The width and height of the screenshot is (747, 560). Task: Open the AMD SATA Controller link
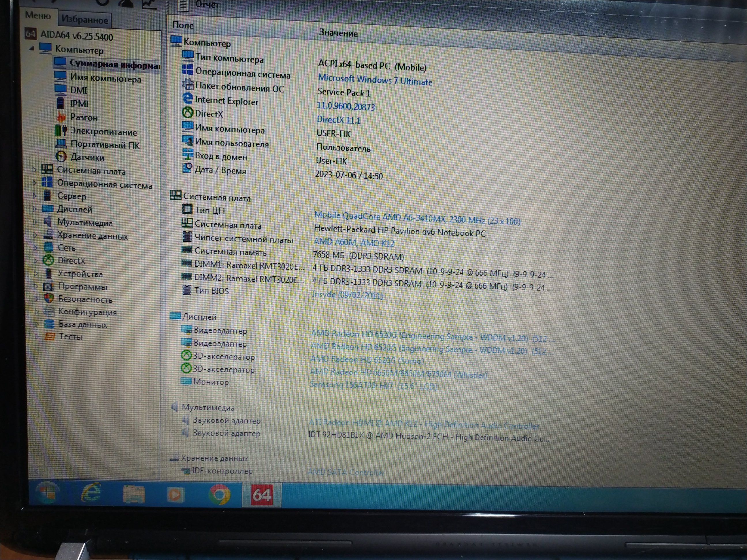point(346,472)
